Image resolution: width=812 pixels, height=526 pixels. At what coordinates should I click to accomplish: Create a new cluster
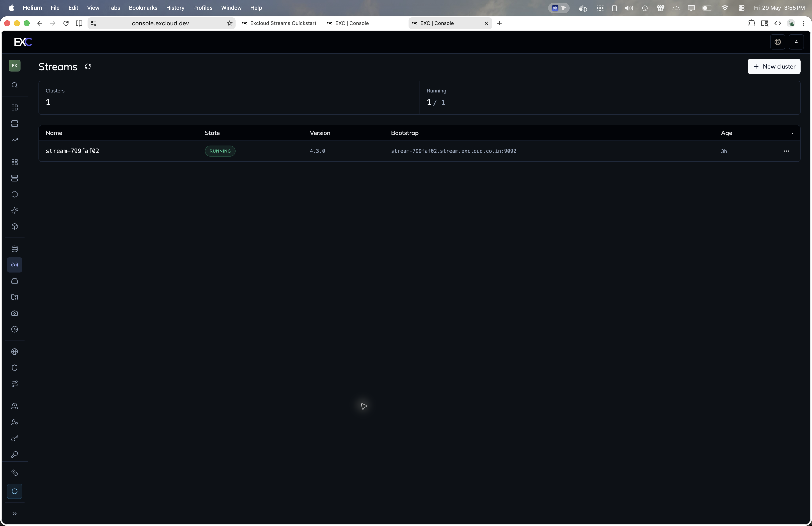[774, 67]
